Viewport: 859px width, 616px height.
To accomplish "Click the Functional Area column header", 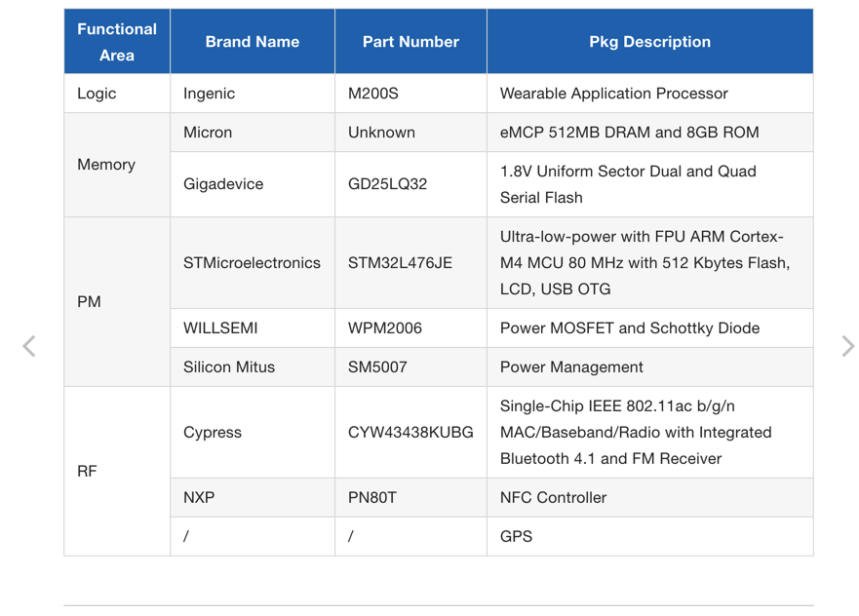I will (x=117, y=42).
